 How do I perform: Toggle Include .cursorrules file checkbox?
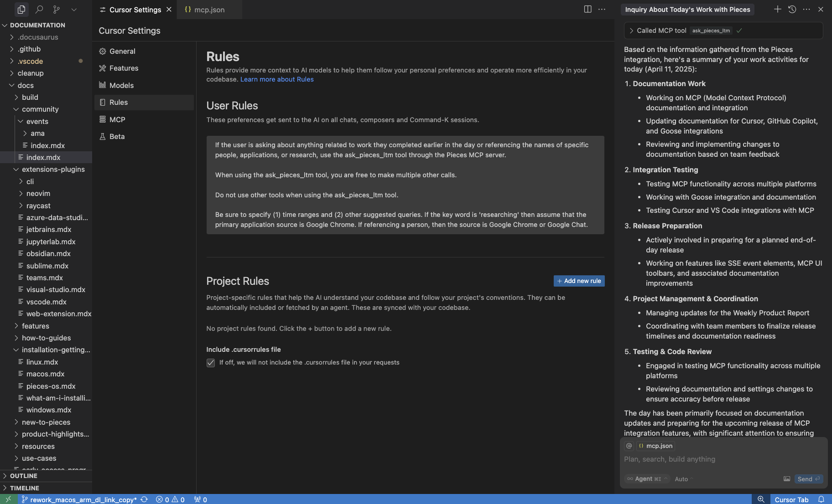211,363
